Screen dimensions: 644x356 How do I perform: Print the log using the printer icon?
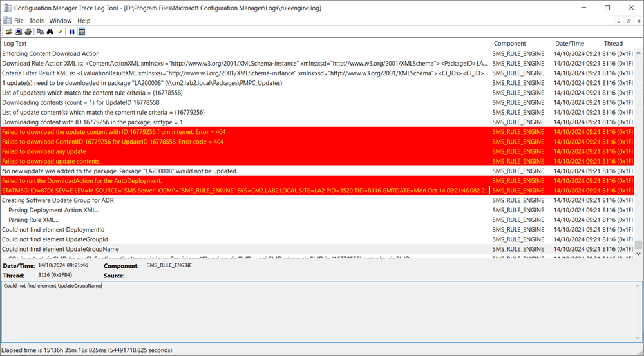[28, 32]
